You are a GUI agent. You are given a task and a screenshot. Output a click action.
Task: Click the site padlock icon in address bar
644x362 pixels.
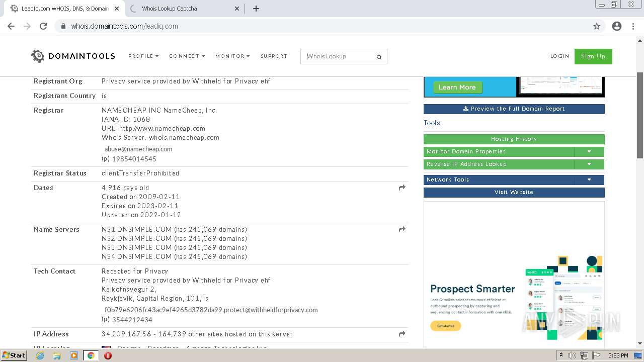63,26
